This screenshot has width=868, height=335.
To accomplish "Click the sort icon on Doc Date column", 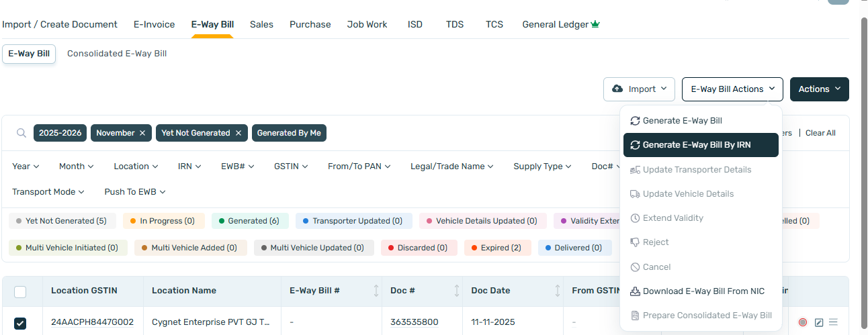I will [558, 291].
